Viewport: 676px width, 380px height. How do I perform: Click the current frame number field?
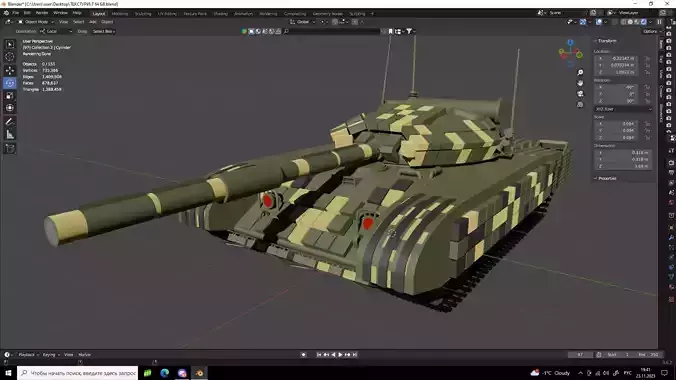[580, 355]
